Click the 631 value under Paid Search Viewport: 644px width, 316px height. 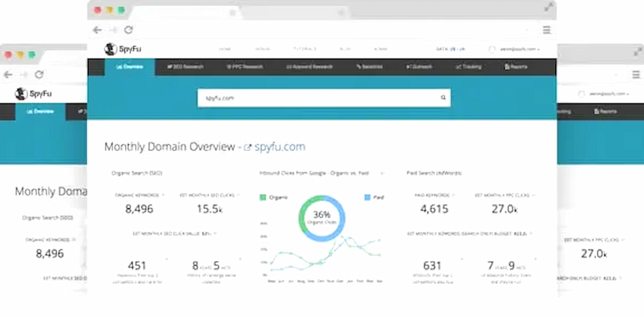pyautogui.click(x=432, y=265)
